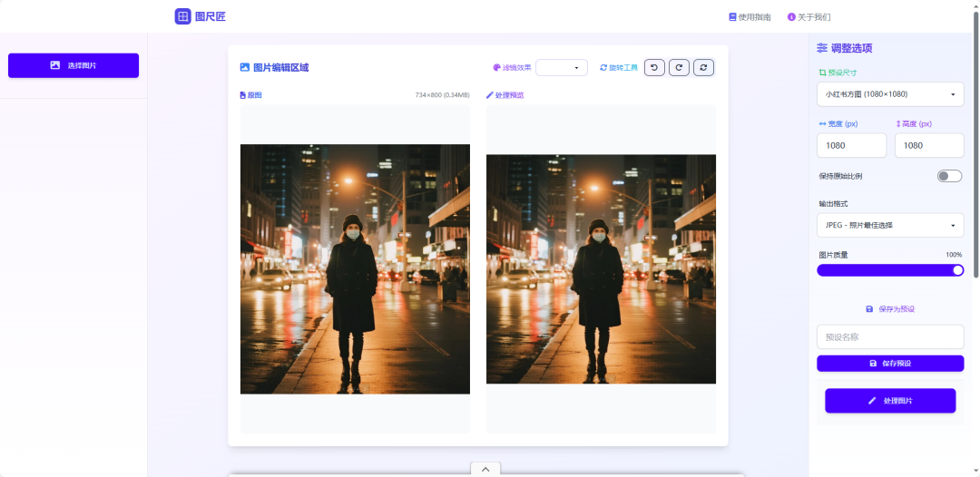Image resolution: width=980 pixels, height=477 pixels.
Task: Click the 宽度 width input field
Action: [851, 145]
